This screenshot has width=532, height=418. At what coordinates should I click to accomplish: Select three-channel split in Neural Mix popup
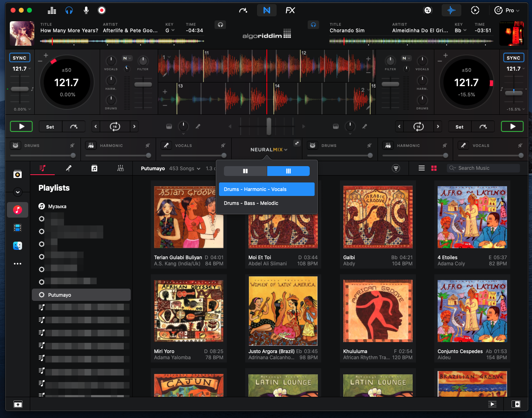coord(288,171)
